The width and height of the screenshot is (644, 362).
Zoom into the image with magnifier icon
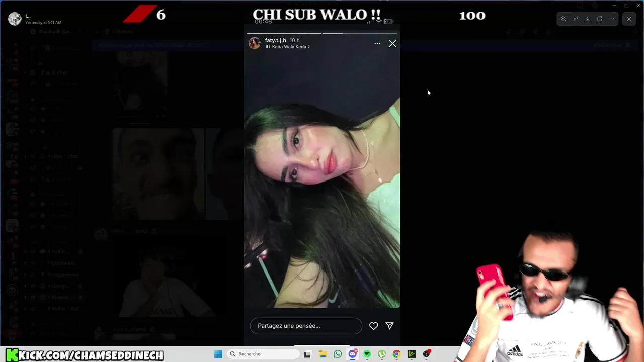563,19
